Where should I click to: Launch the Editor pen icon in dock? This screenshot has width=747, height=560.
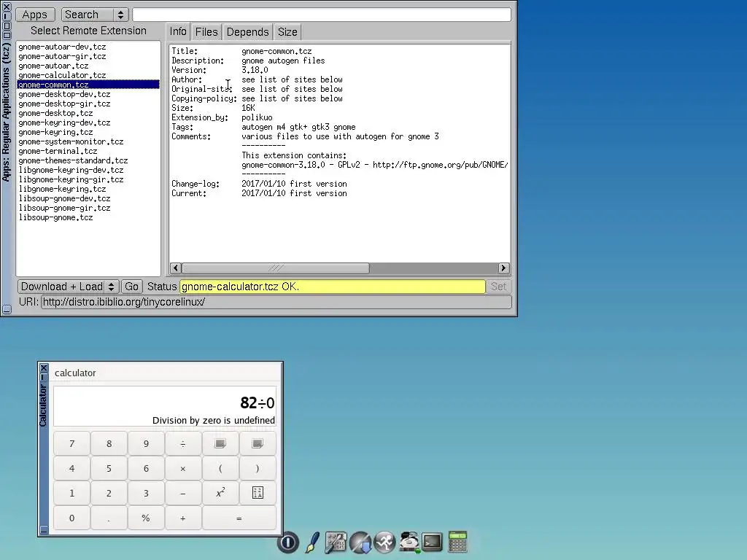point(312,542)
